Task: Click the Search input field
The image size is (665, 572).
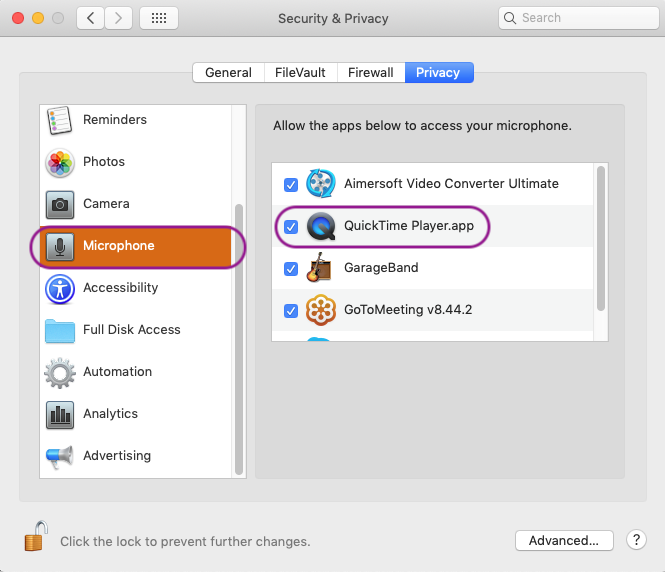Action: pyautogui.click(x=579, y=18)
